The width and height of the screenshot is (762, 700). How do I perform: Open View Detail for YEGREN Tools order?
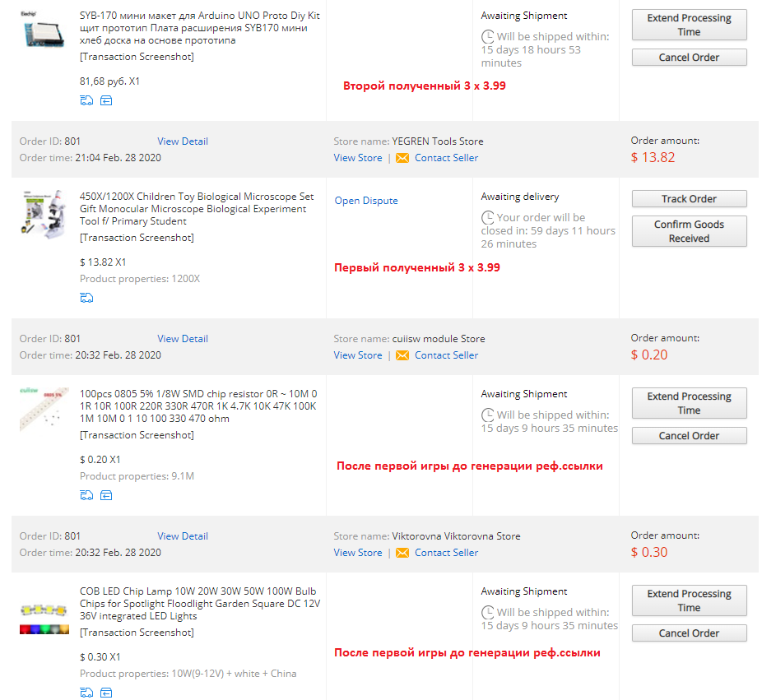click(183, 141)
